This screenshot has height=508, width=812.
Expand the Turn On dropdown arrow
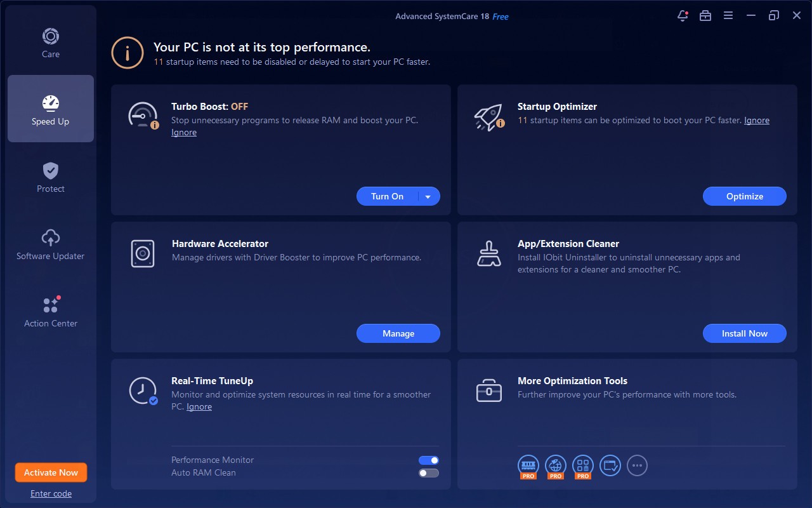tap(428, 197)
